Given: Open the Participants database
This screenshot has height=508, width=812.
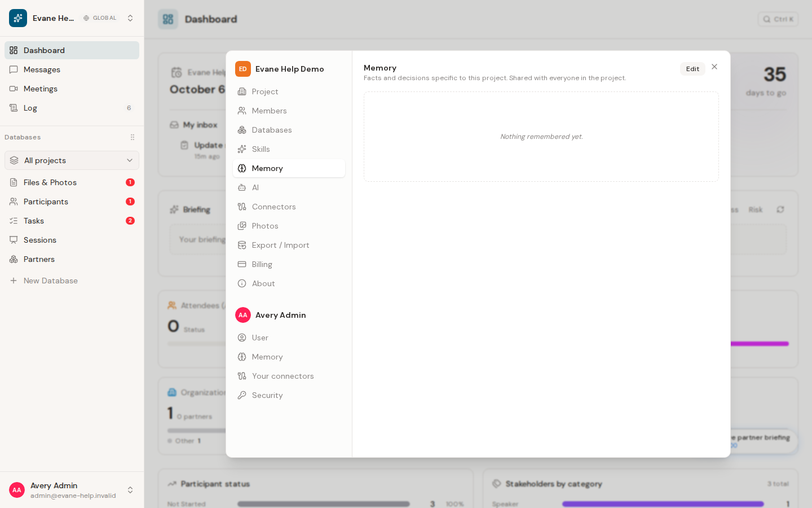Looking at the screenshot, I should (x=72, y=202).
